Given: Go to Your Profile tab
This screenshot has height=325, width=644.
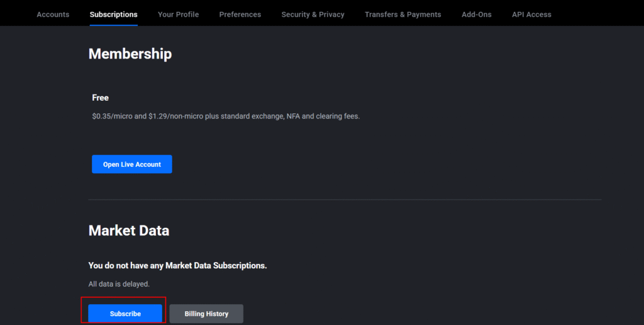Looking at the screenshot, I should pyautogui.click(x=178, y=14).
